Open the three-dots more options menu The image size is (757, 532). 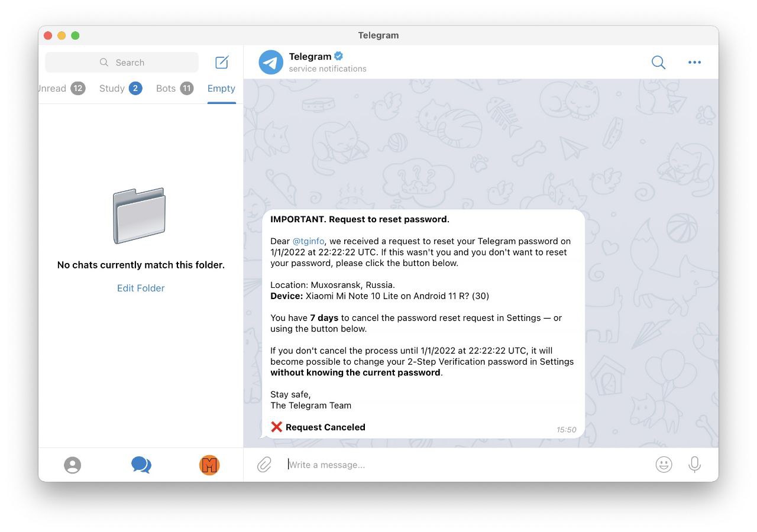tap(694, 62)
